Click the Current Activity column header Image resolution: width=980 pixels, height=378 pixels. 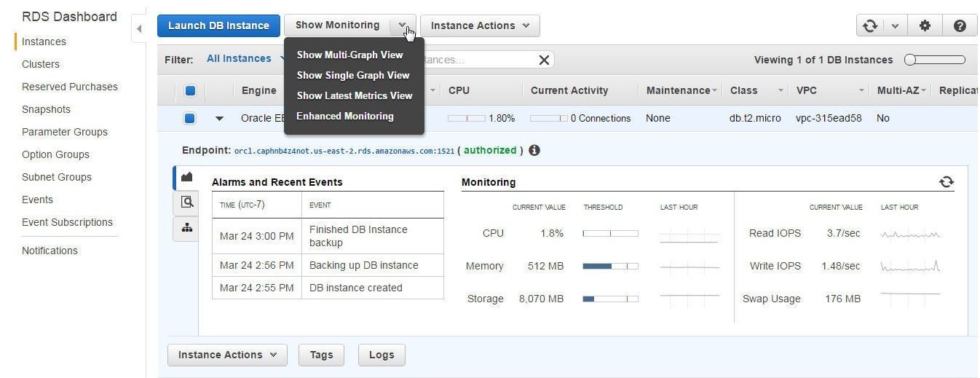tap(569, 90)
